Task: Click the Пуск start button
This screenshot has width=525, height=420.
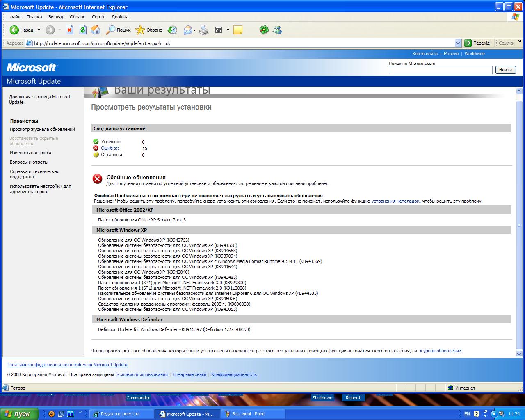Action: (19, 414)
